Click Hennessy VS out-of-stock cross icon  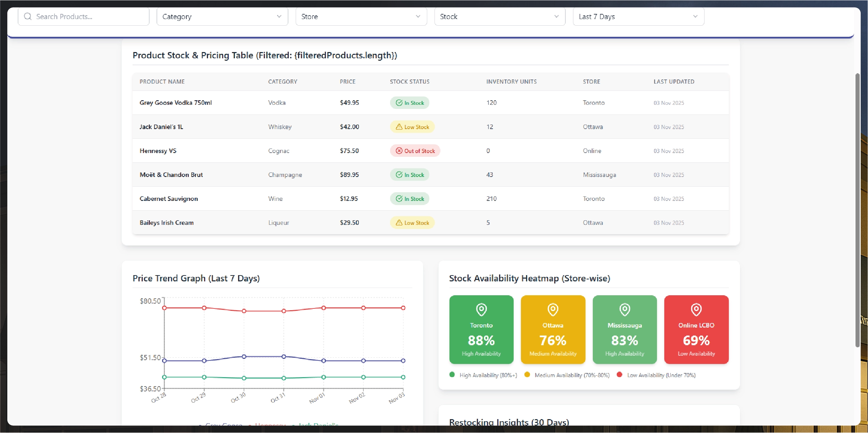point(399,151)
